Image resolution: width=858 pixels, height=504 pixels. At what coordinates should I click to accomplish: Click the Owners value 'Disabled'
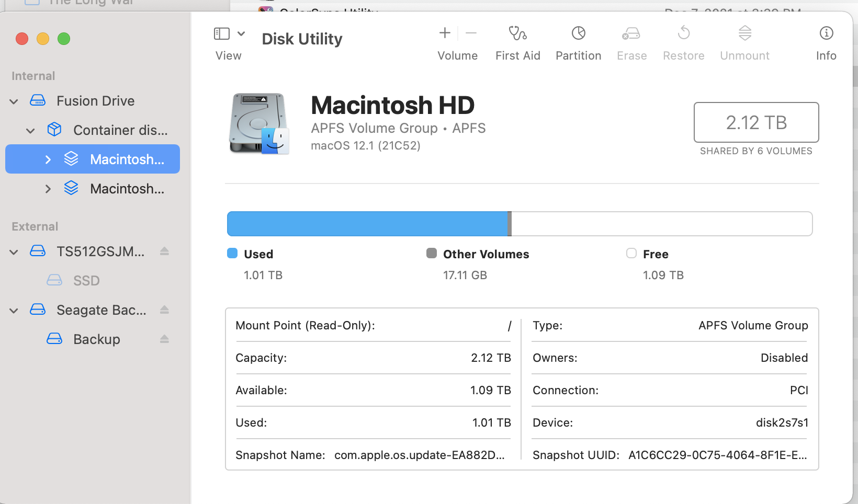[784, 358]
